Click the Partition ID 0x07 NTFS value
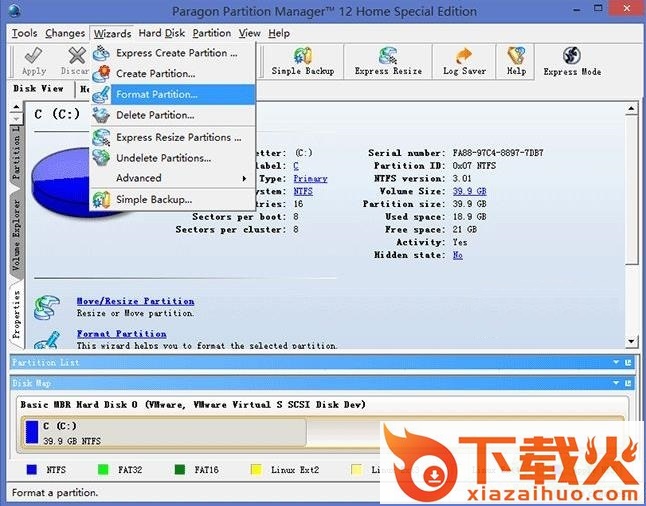This screenshot has height=506, width=646. coord(474,166)
